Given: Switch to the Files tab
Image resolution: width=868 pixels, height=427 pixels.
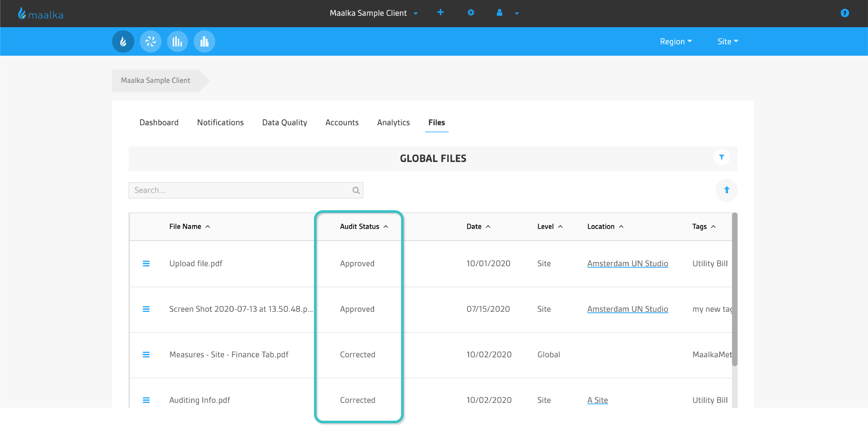Looking at the screenshot, I should [436, 122].
